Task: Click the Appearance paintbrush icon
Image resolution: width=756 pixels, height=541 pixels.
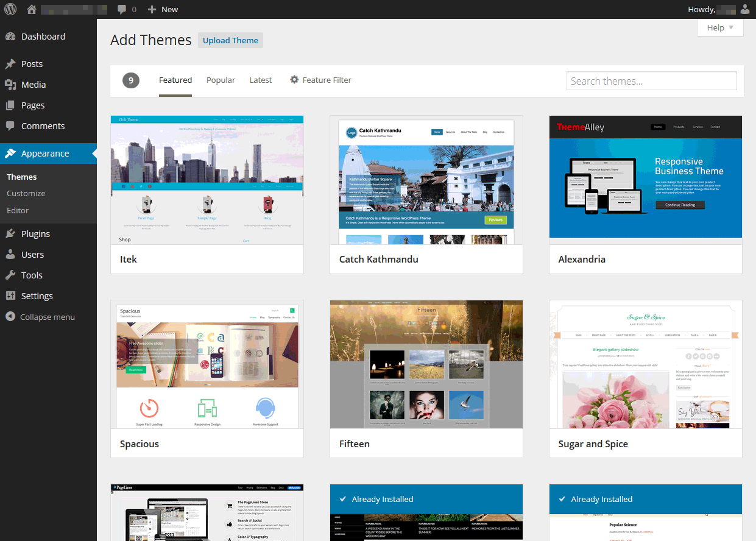Action: coord(10,154)
